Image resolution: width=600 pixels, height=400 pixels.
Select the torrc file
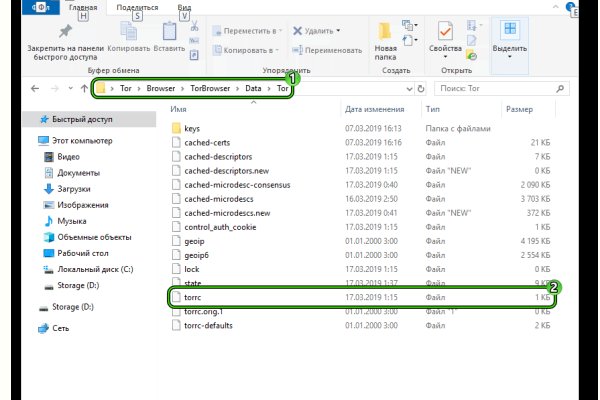(193, 298)
